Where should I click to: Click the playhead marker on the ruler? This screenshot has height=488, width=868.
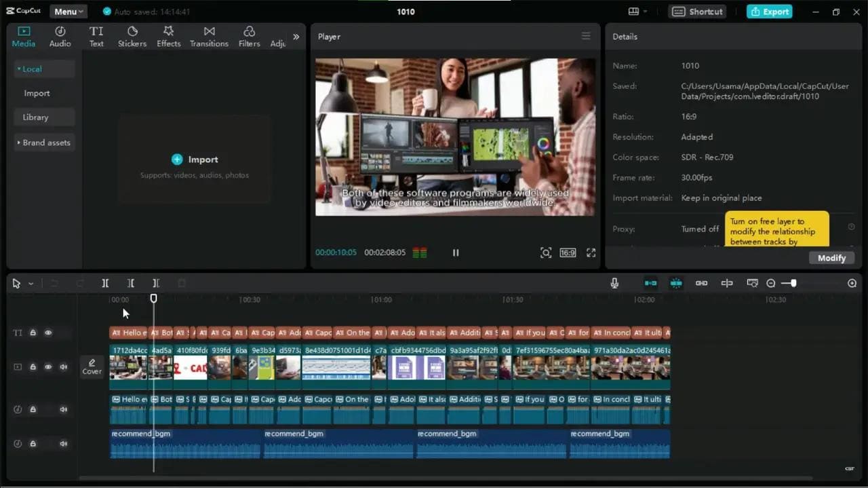[154, 298]
